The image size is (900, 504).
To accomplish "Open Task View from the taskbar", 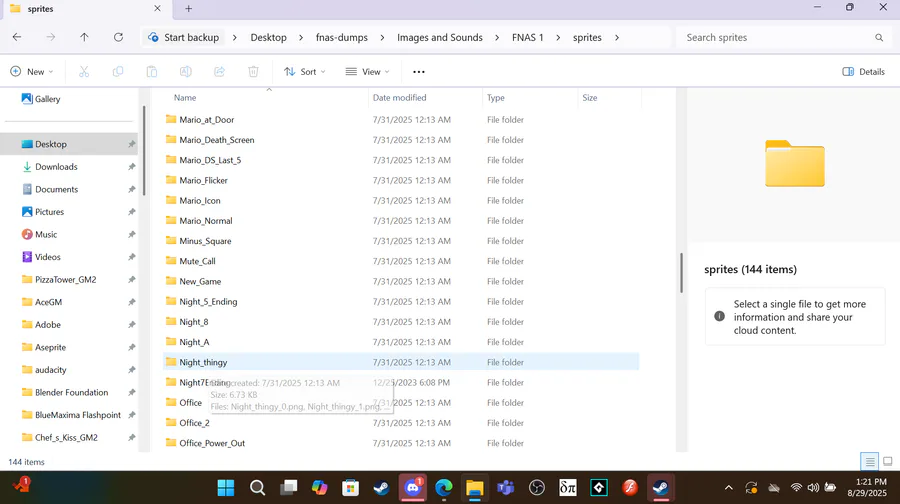I will (288, 488).
